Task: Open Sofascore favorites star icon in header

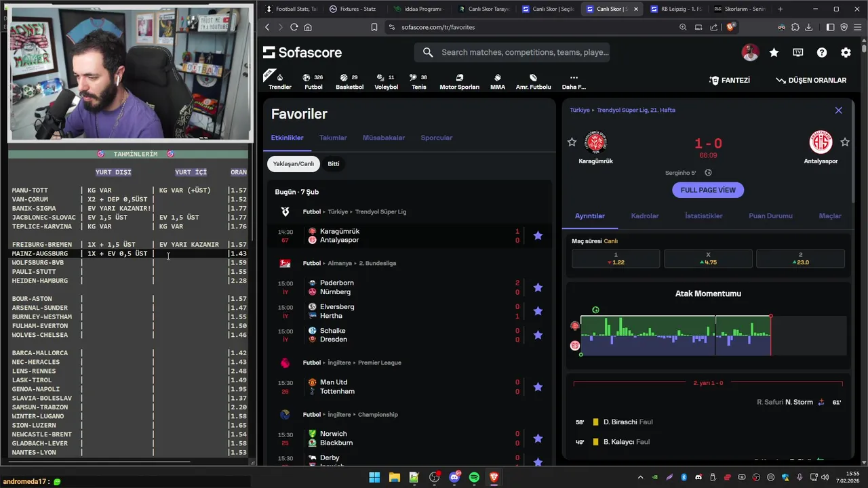Action: (774, 52)
